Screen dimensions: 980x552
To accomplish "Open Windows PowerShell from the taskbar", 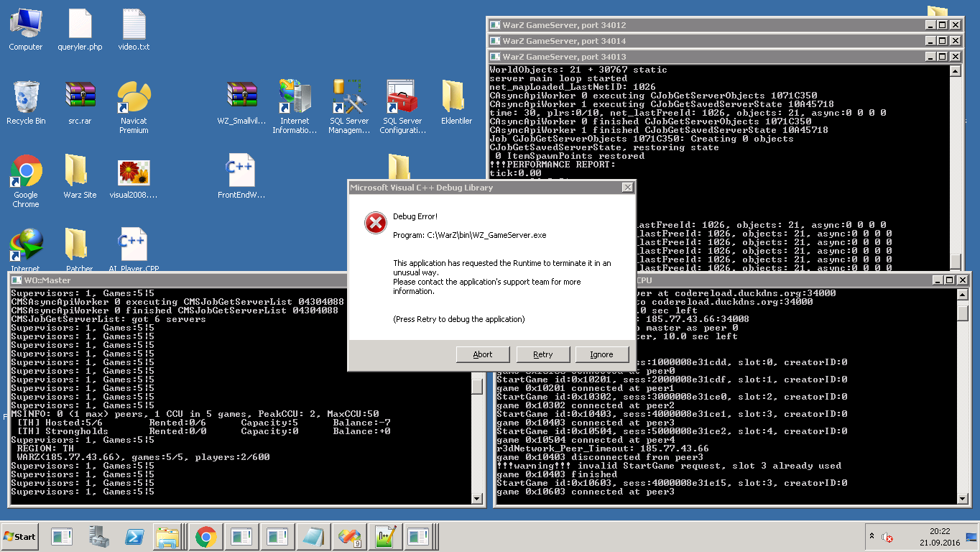I will pyautogui.click(x=134, y=536).
